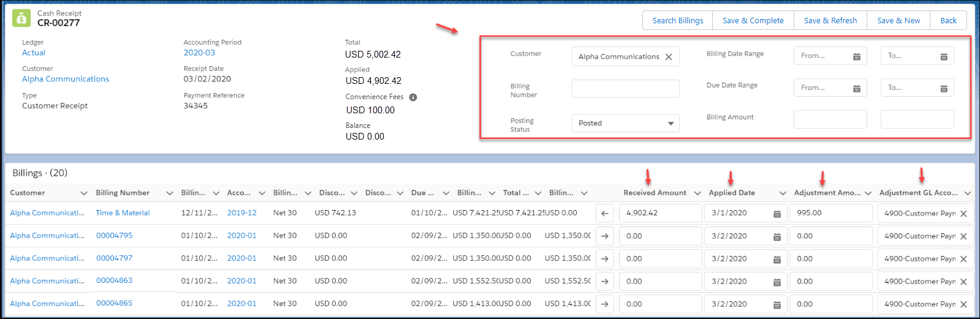Click the Save & Refresh button

tap(830, 20)
